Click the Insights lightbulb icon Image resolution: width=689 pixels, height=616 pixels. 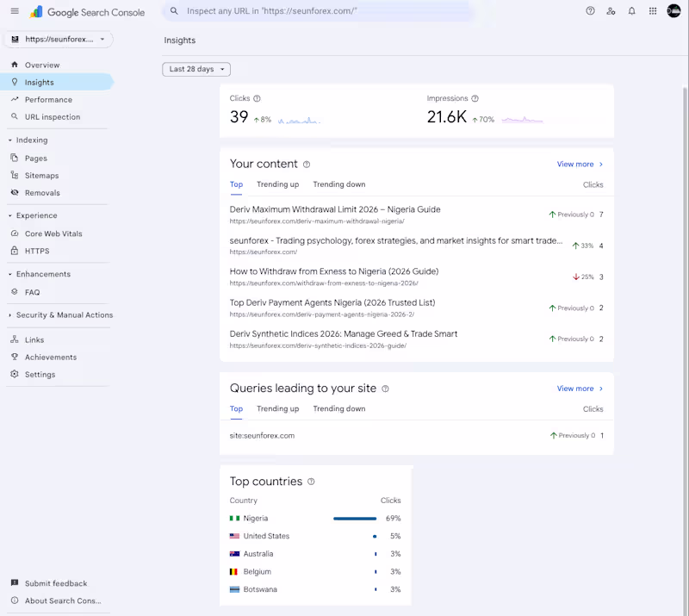pyautogui.click(x=15, y=82)
